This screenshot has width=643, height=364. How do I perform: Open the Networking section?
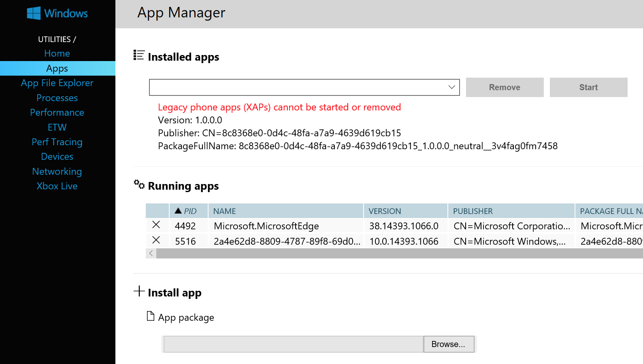[x=57, y=171]
